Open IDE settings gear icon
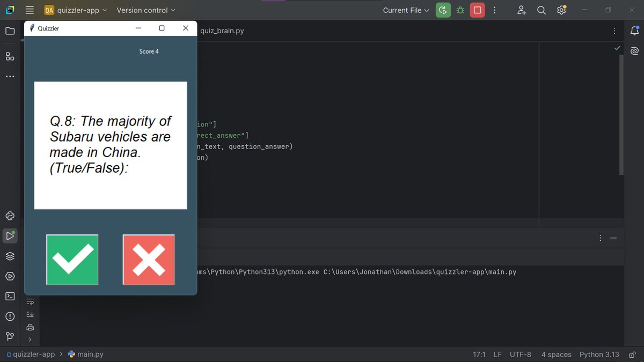Image resolution: width=644 pixels, height=362 pixels. 561,10
